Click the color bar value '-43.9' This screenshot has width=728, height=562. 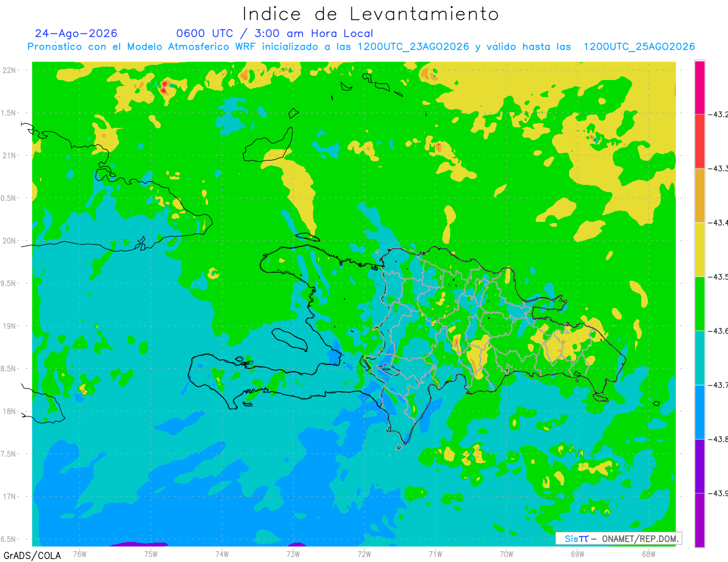click(718, 493)
